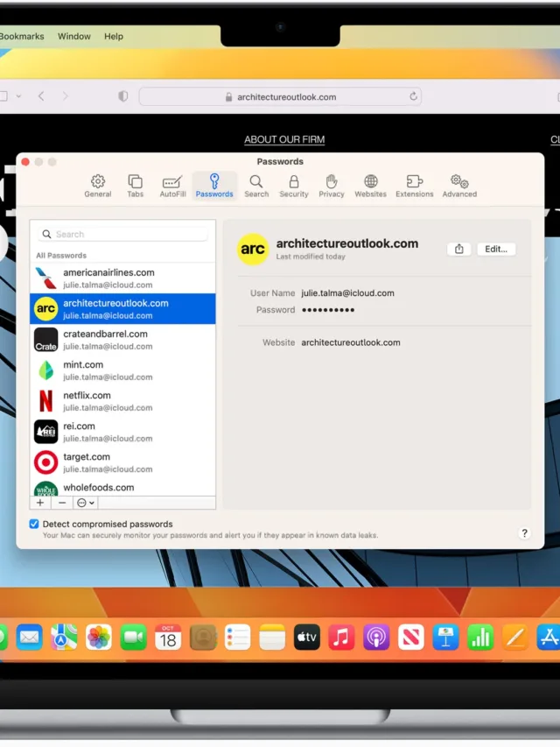
Task: Select the rei.com password entry
Action: click(x=122, y=432)
